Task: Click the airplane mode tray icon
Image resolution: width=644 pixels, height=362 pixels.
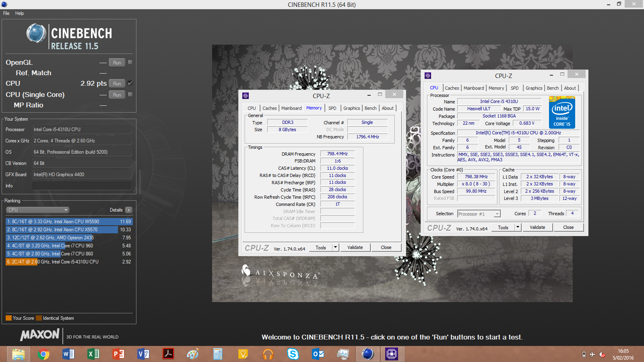Action: (592, 354)
